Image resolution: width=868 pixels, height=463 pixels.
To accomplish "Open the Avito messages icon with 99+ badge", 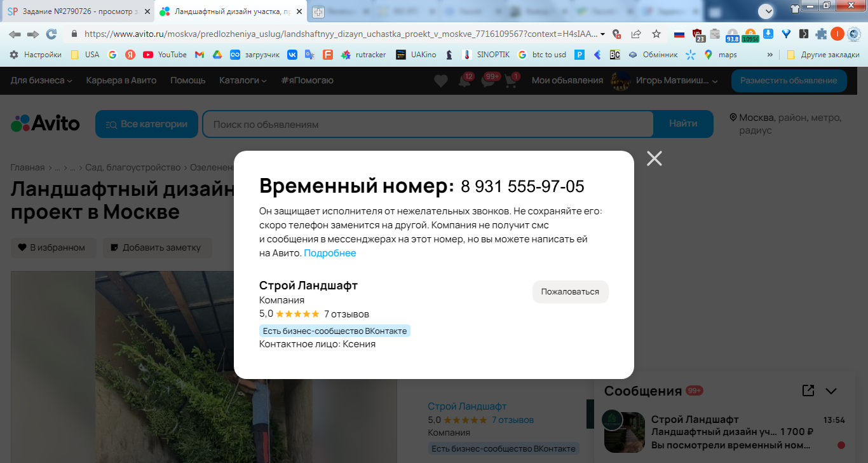I will click(489, 81).
